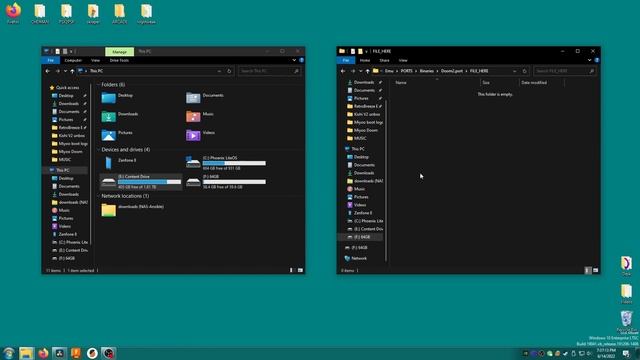Select the (C:) Phoenix LiteOS drive tile
Viewport: 640px width, 360px height.
pyautogui.click(x=226, y=163)
